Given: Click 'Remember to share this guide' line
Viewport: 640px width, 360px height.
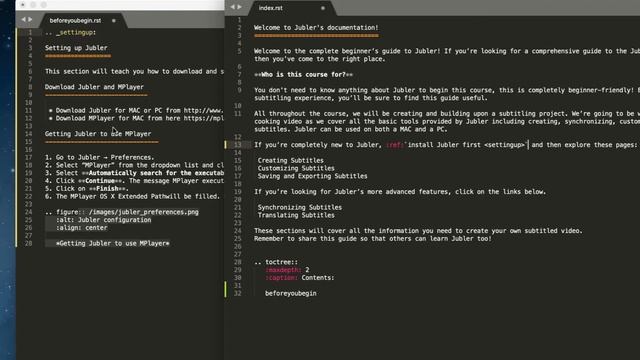Looking at the screenshot, I should point(373,239).
